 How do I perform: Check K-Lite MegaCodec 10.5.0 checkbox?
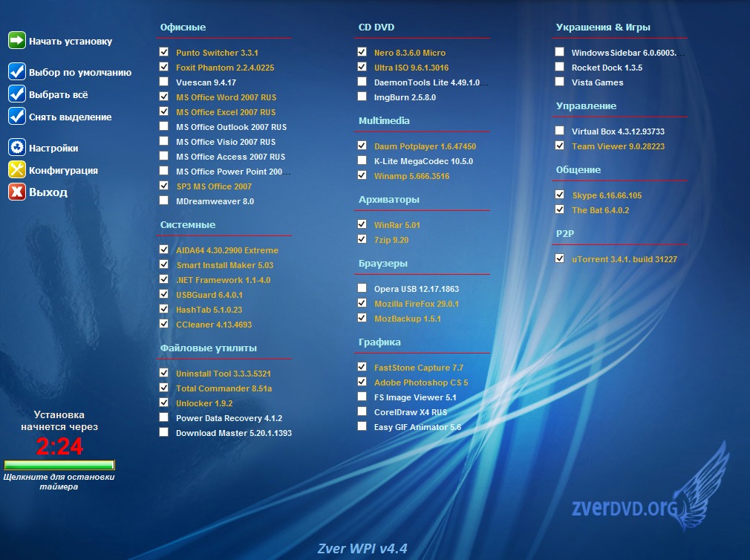(362, 160)
